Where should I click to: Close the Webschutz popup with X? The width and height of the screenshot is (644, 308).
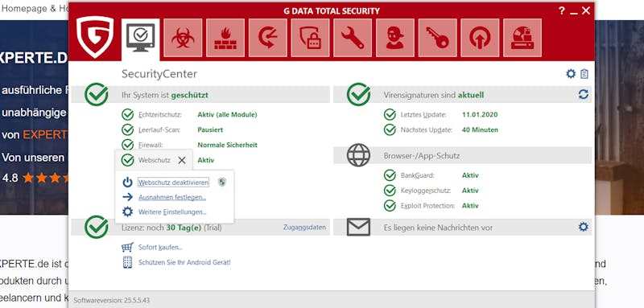(x=182, y=160)
